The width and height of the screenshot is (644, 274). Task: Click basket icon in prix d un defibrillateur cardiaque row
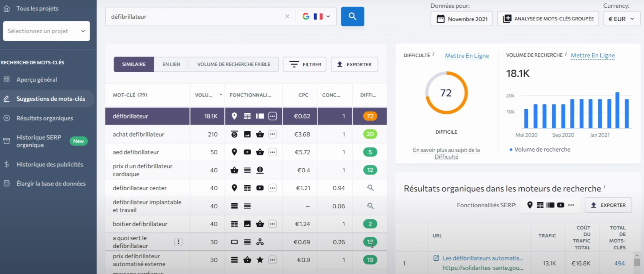tap(234, 170)
